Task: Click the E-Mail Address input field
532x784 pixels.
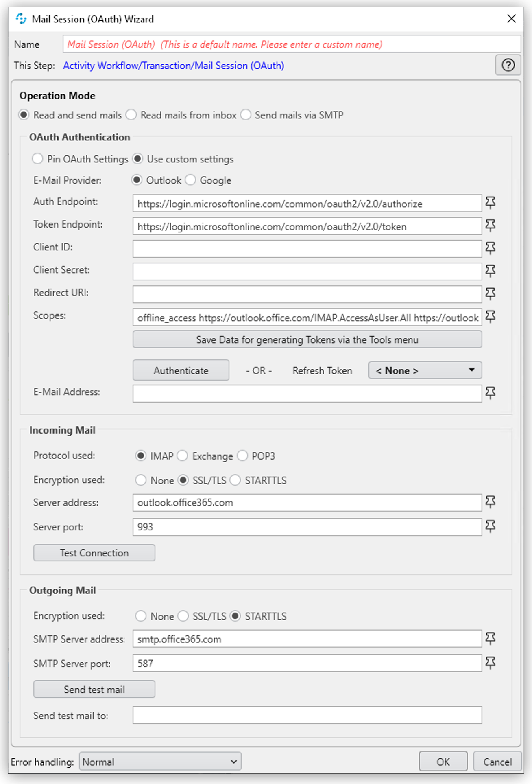Action: click(x=307, y=394)
